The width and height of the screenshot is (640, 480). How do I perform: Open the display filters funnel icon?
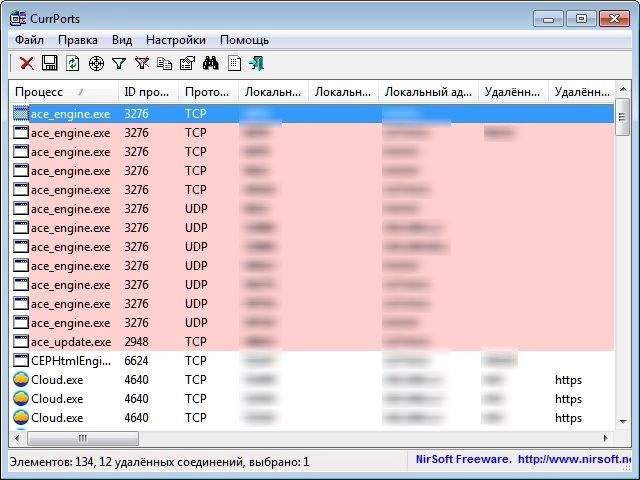point(119,63)
